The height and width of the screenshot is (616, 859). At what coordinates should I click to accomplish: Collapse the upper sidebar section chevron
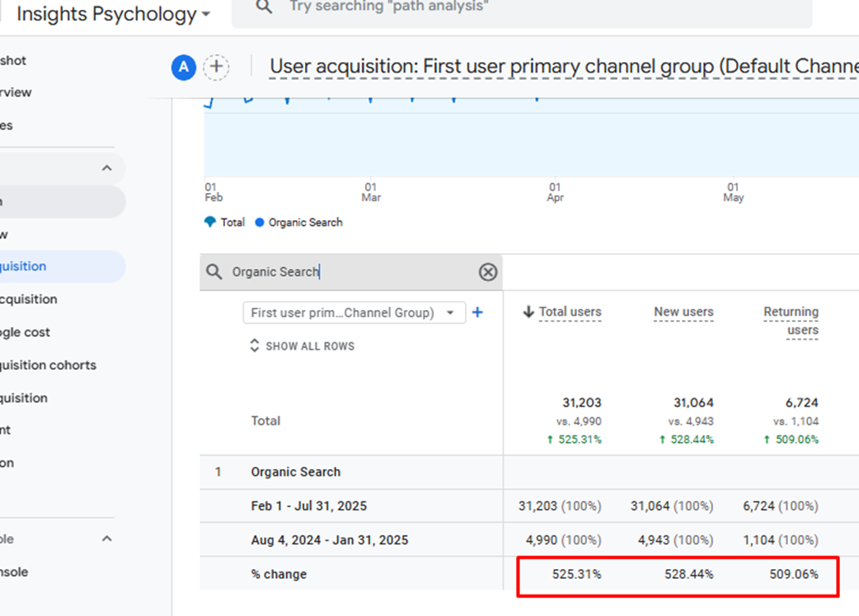106,168
